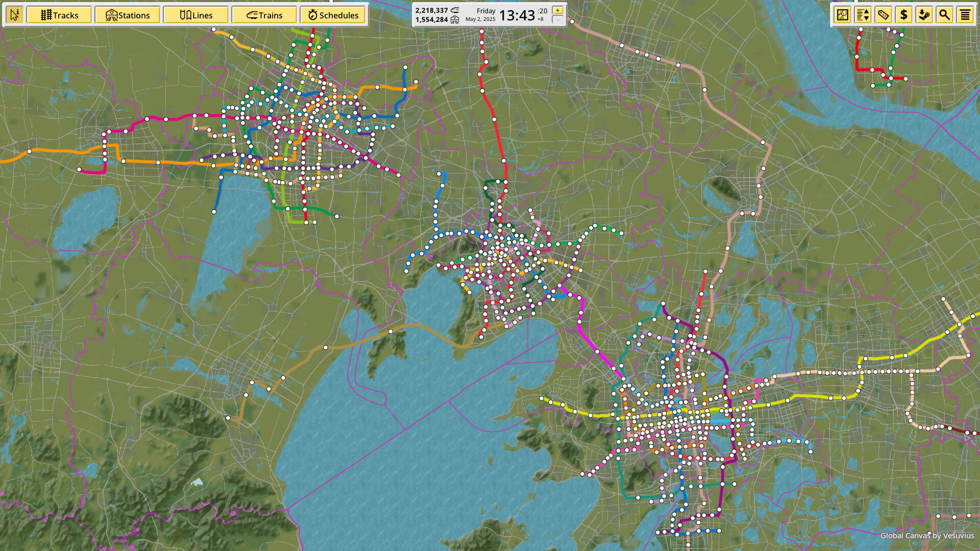Screen dimensions: 980x551
Task: Open the Steam Workshop downloads panel
Action: [924, 15]
